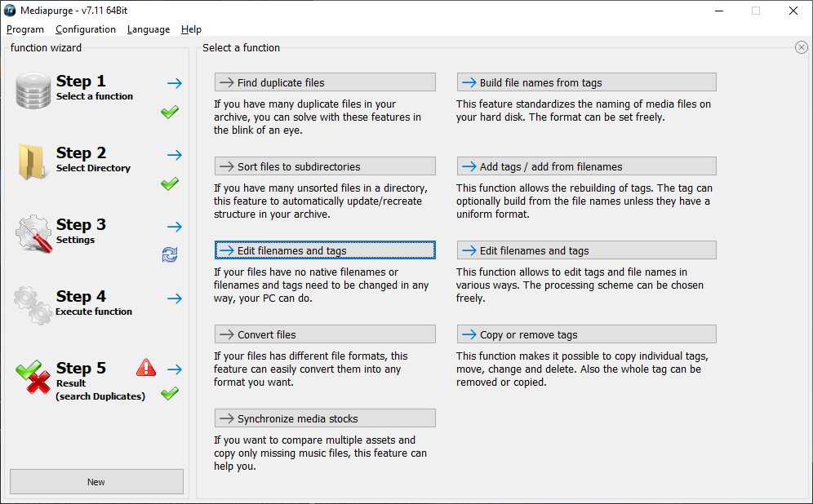The width and height of the screenshot is (813, 504).
Task: Open the Help menu
Action: click(191, 29)
